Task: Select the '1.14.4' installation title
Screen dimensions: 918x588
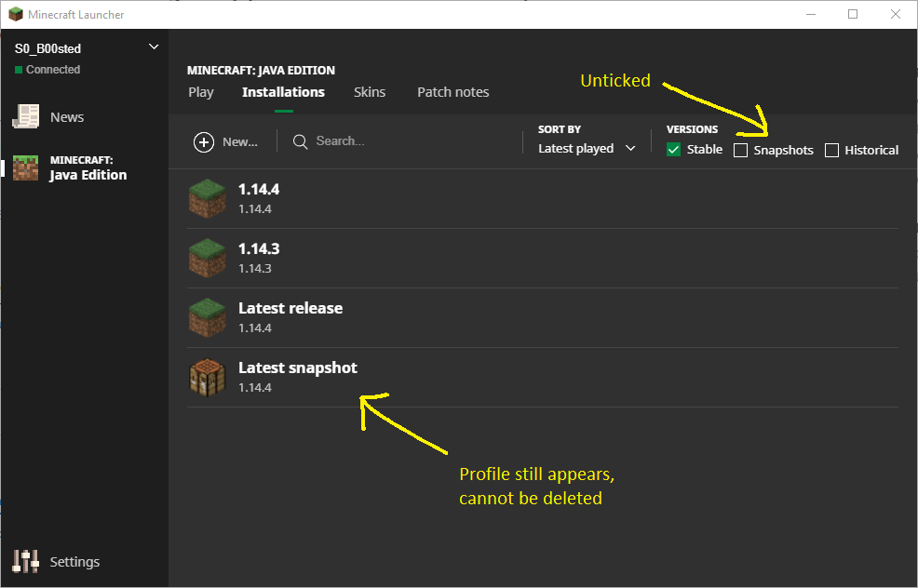Action: 259,189
